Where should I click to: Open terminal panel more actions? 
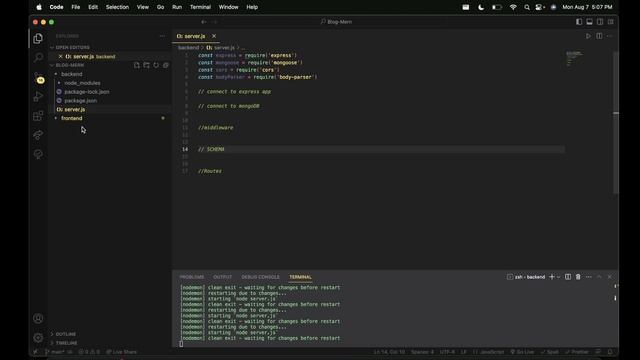click(x=589, y=277)
